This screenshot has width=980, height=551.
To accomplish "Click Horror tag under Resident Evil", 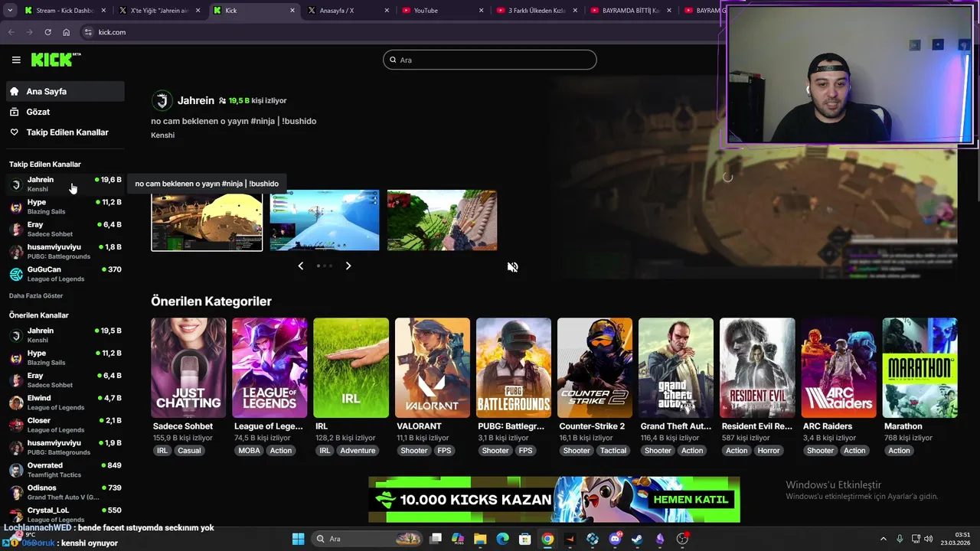I will [x=769, y=451].
